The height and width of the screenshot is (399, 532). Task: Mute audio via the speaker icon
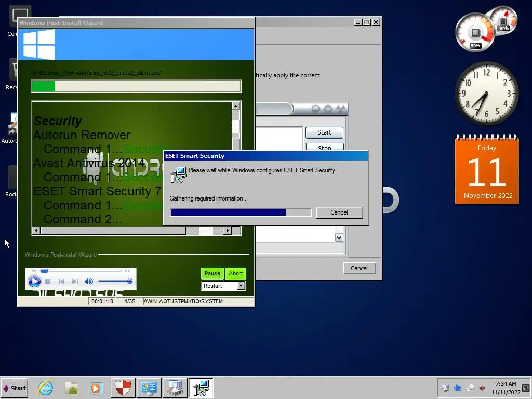(89, 281)
